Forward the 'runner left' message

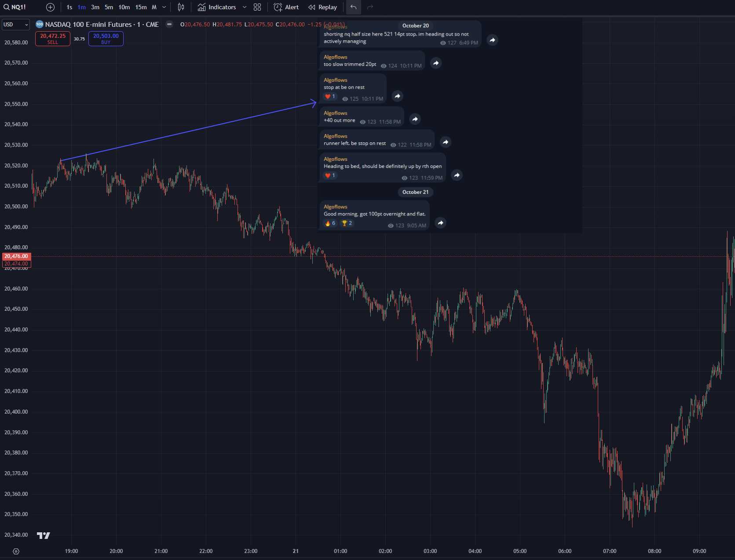[446, 142]
